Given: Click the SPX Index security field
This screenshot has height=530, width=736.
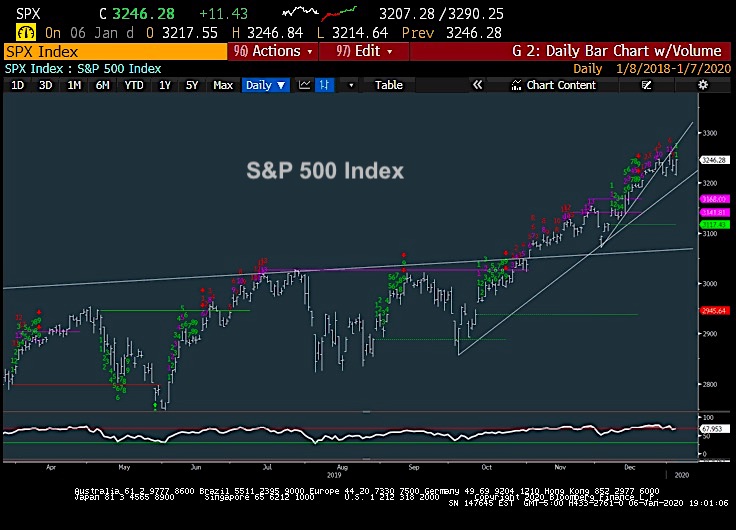Looking at the screenshot, I should point(115,51).
